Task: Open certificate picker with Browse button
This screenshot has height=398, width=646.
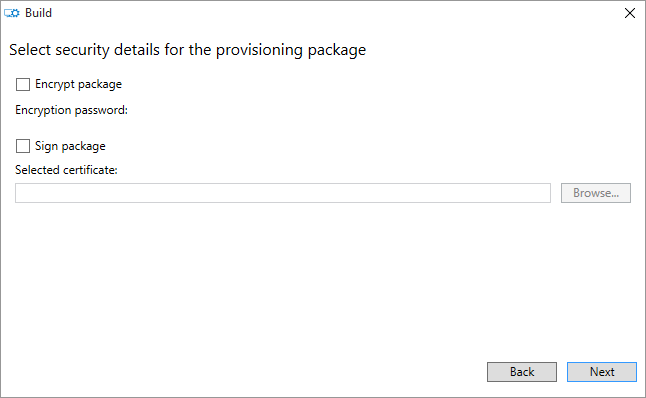Action: coord(596,193)
